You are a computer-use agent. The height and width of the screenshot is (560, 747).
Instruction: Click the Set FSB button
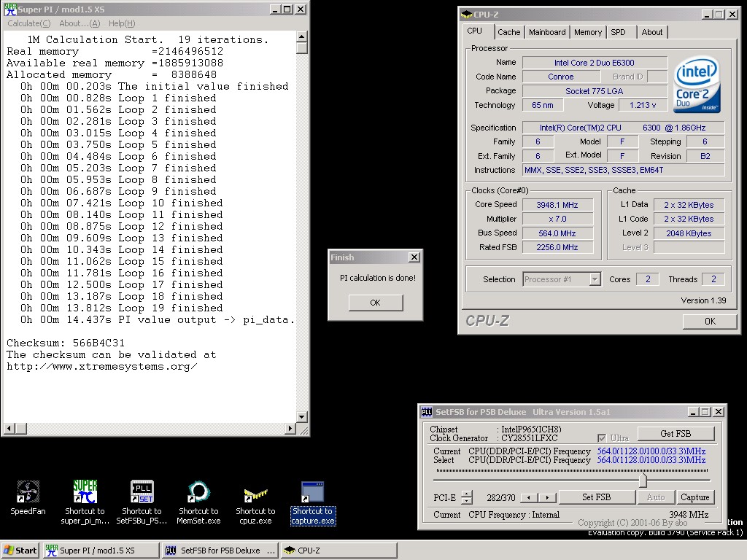[597, 497]
